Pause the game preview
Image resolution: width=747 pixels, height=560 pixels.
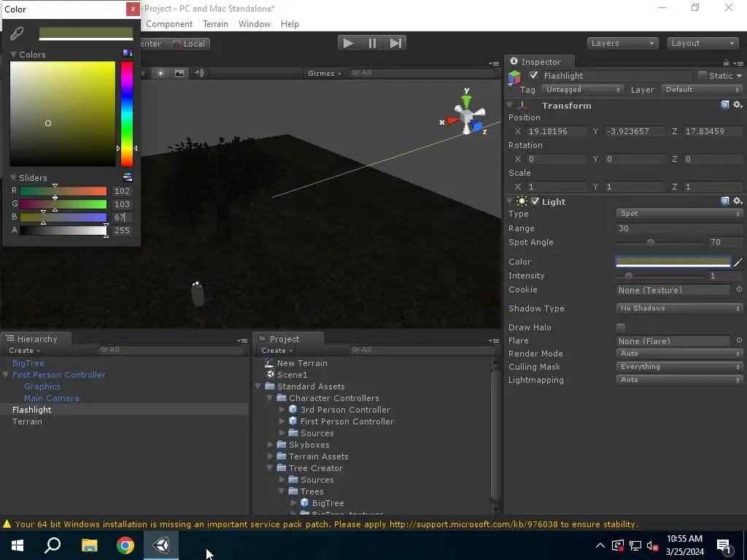372,43
